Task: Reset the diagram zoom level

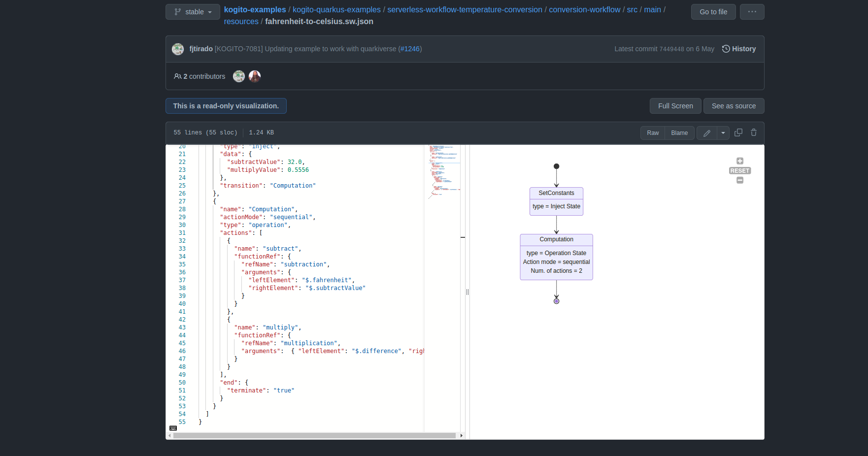Action: tap(739, 170)
